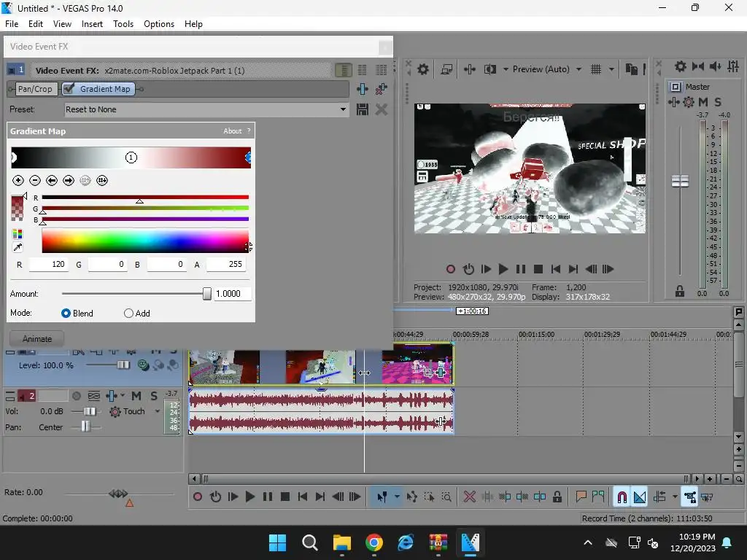This screenshot has width=747, height=560.
Task: Open the Touch automation mode dropdown
Action: [x=158, y=411]
